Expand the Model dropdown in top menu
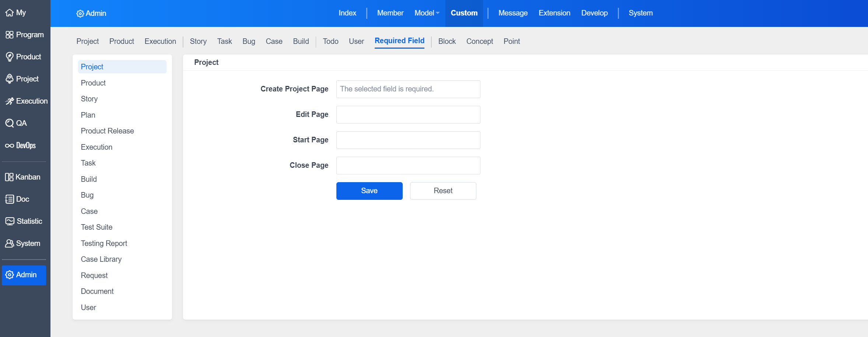 [427, 13]
